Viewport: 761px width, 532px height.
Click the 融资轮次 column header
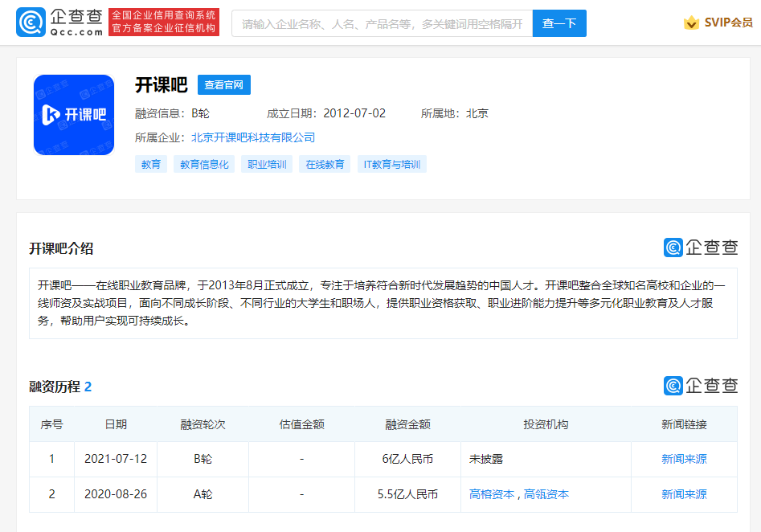pyautogui.click(x=203, y=424)
